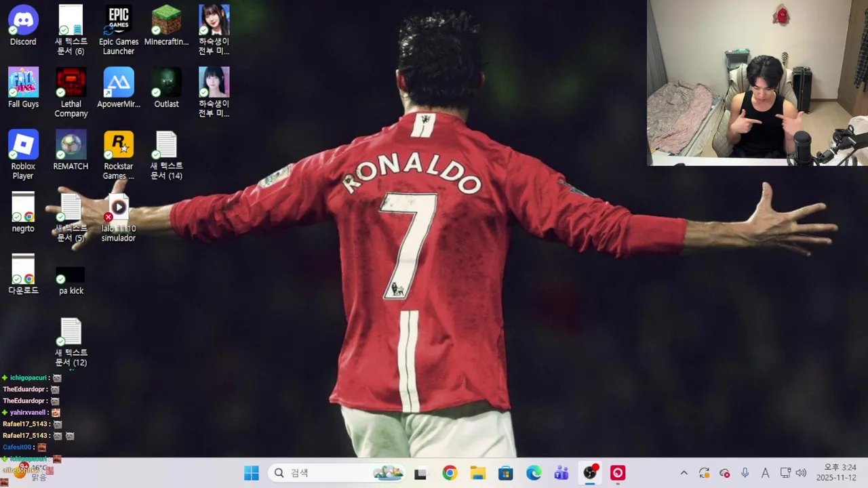Click the 검색 taskbar search box
This screenshot has width=868, height=488.
coord(337,473)
